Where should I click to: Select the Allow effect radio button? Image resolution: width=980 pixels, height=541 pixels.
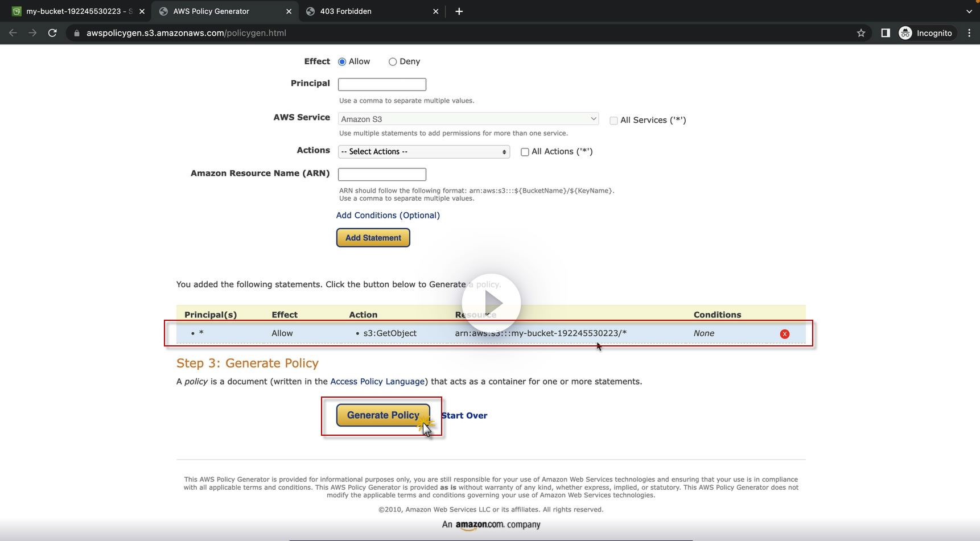pos(342,61)
